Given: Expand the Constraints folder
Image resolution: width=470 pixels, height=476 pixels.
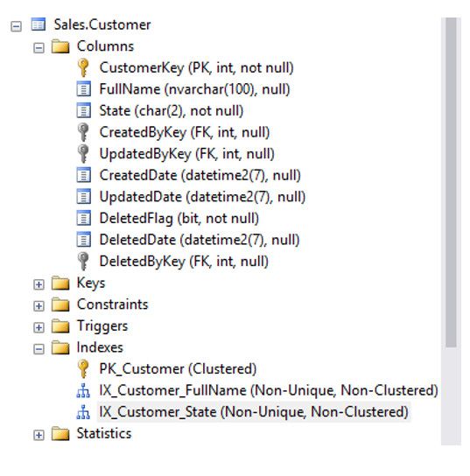Looking at the screenshot, I should [39, 306].
